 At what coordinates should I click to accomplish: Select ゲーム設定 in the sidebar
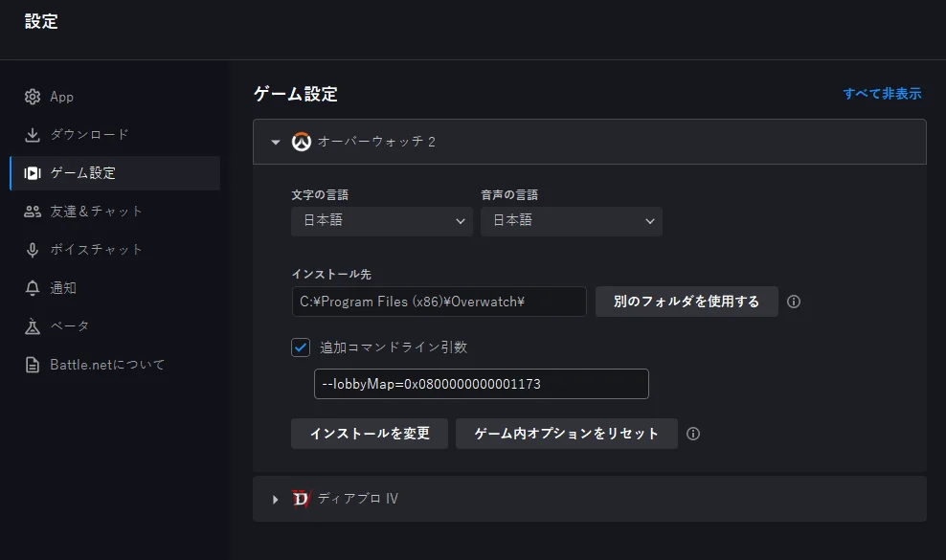pos(115,173)
